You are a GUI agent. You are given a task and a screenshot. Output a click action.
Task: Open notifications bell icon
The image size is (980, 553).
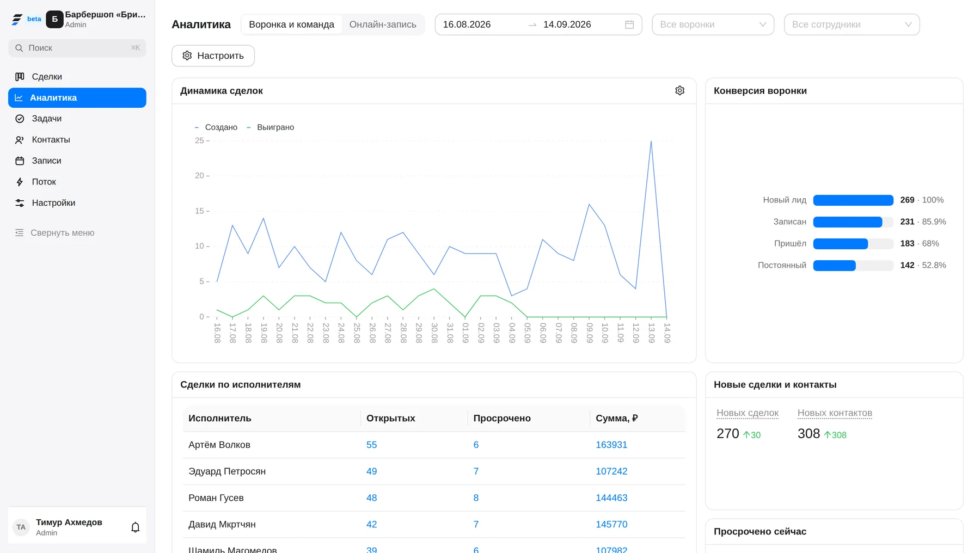[x=136, y=527]
